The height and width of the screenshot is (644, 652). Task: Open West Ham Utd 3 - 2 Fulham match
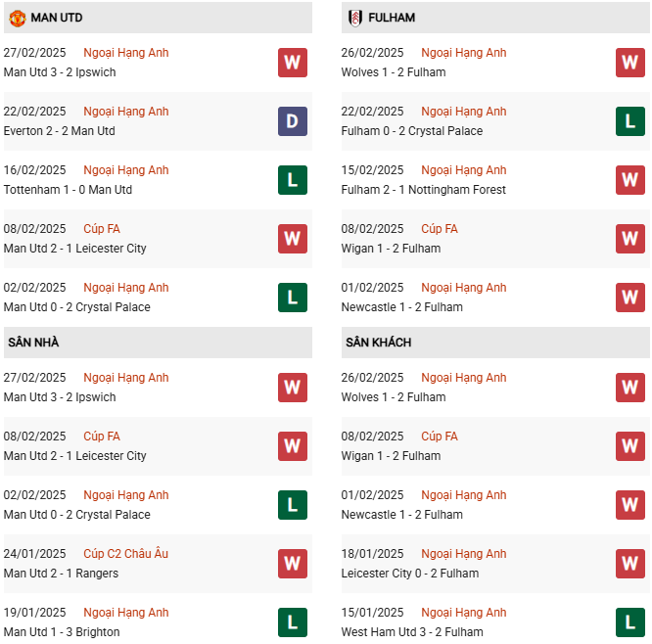tap(412, 632)
